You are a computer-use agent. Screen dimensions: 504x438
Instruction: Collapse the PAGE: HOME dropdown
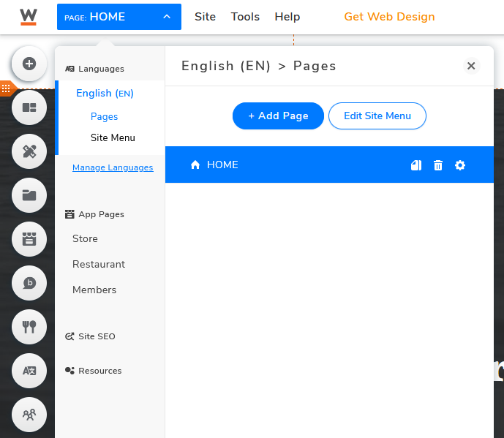pyautogui.click(x=119, y=17)
